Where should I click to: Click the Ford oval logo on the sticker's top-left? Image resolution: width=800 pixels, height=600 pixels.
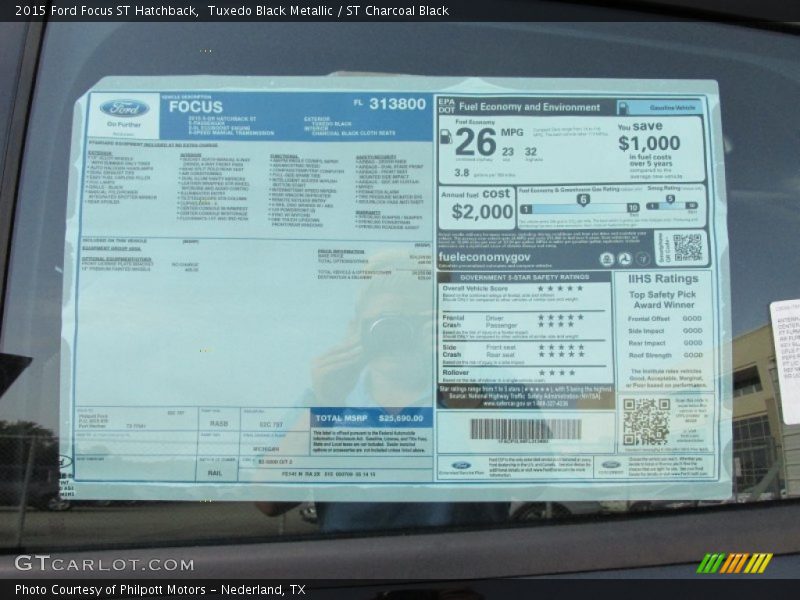(124, 109)
